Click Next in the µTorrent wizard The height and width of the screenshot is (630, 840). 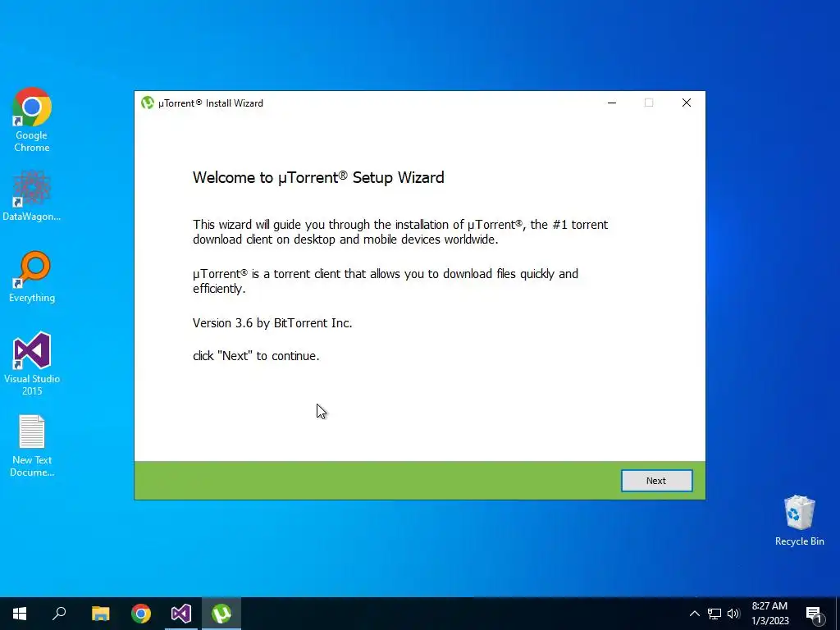click(656, 481)
